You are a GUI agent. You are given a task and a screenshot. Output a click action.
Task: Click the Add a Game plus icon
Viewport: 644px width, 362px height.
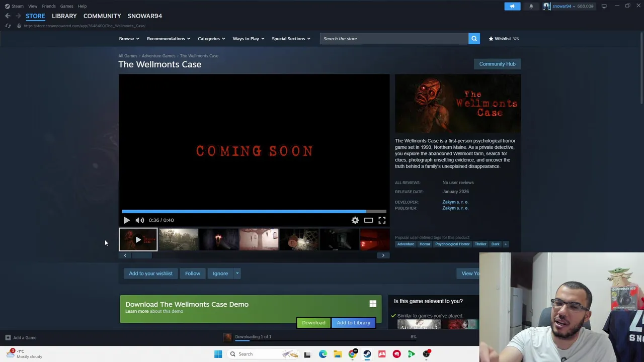8,338
